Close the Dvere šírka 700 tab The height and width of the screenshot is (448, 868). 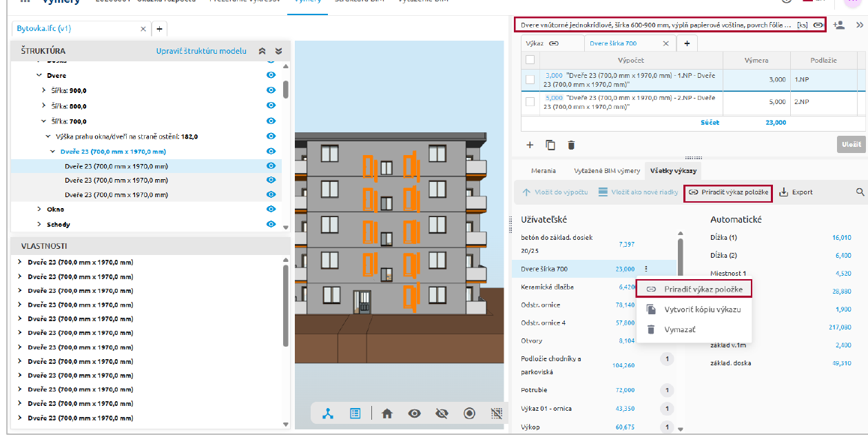pos(666,43)
